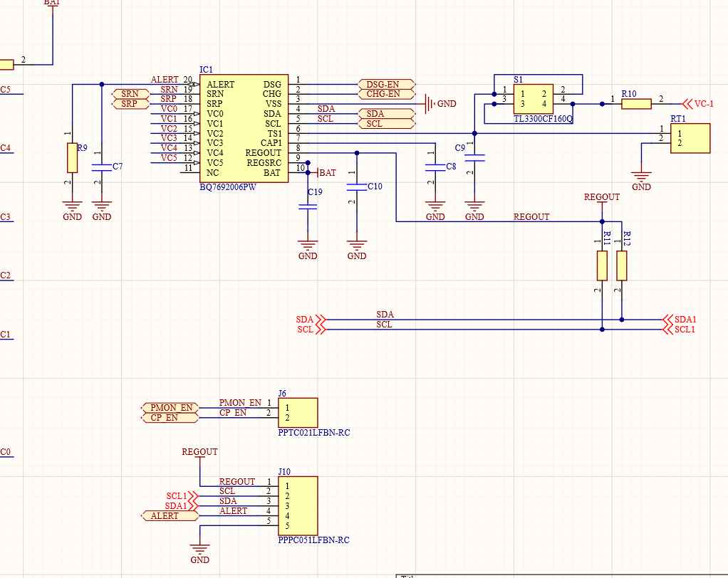This screenshot has width=728, height=578.
Task: Select the TL3300CF160Q part number text
Action: (543, 119)
